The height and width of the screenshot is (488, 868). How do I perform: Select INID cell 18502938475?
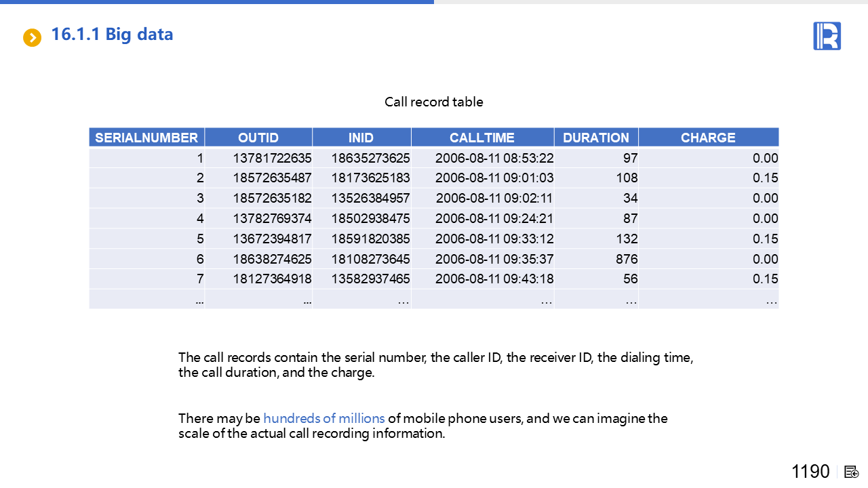point(370,219)
